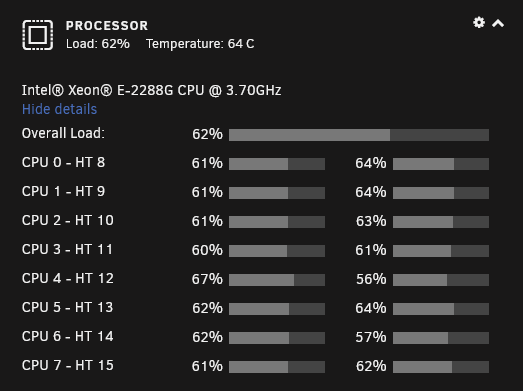Click the HT 10 bar showing 63%
The height and width of the screenshot is (391, 523).
click(441, 222)
